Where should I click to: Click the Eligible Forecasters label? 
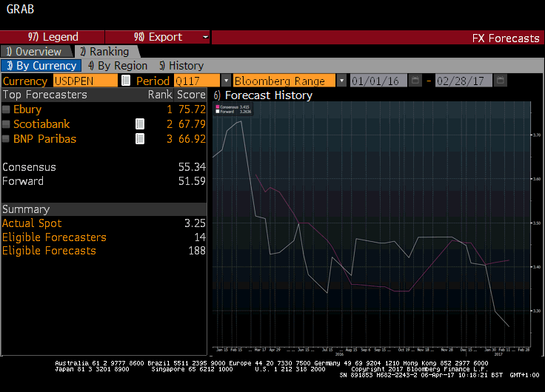tap(54, 237)
